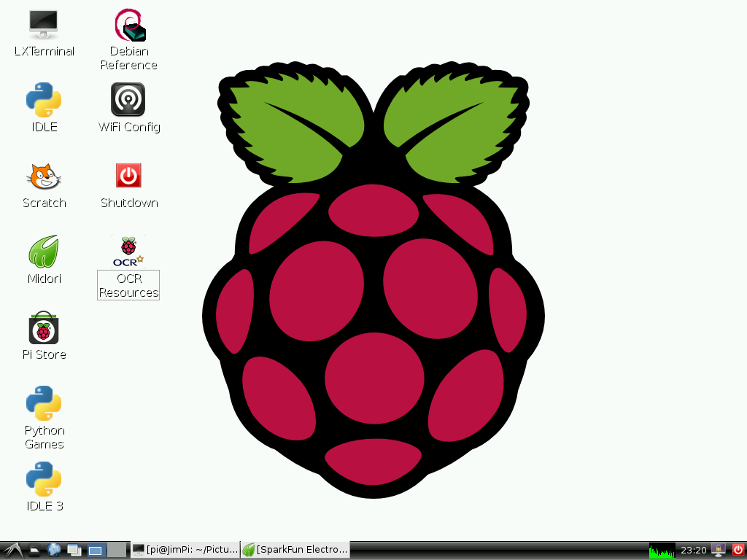Minimize all windows using the taskbar icon

(74, 549)
